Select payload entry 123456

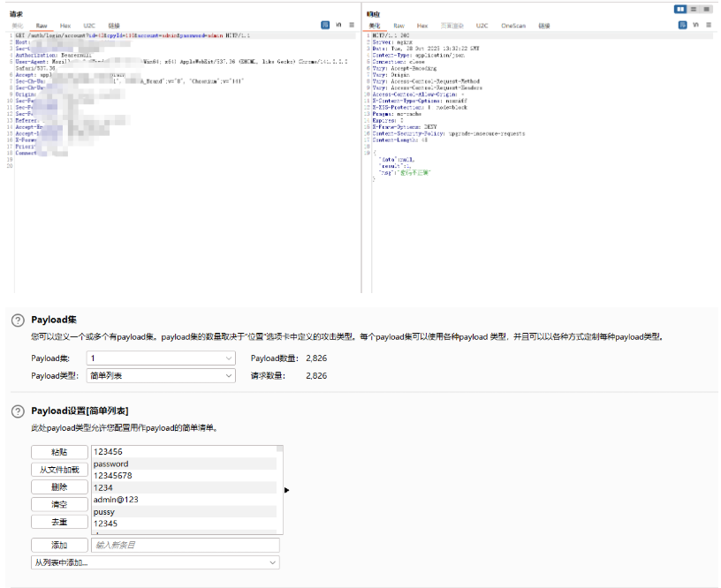184,452
